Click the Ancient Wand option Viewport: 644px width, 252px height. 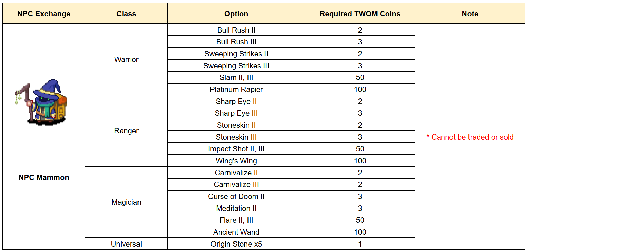click(x=236, y=232)
